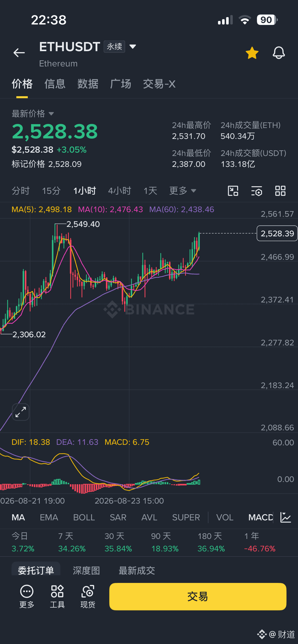This screenshot has width=298, height=644.
Task: Switch to the 交易-X tab
Action: (159, 84)
